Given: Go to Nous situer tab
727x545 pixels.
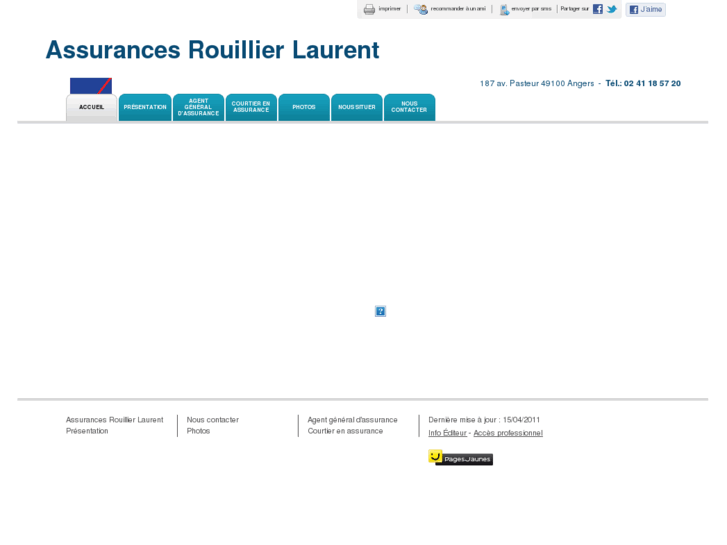Looking at the screenshot, I should click(x=357, y=108).
